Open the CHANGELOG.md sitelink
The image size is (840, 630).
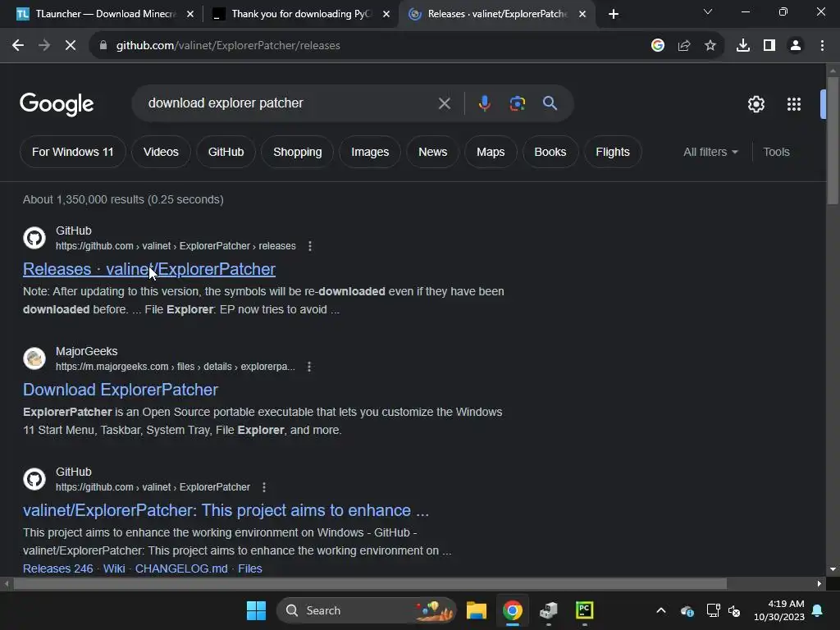pyautogui.click(x=181, y=568)
